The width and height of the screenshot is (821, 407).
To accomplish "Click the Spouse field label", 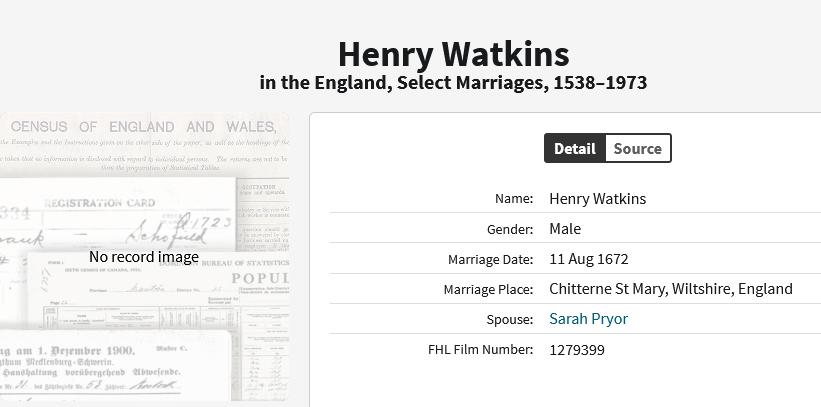I will [x=510, y=320].
